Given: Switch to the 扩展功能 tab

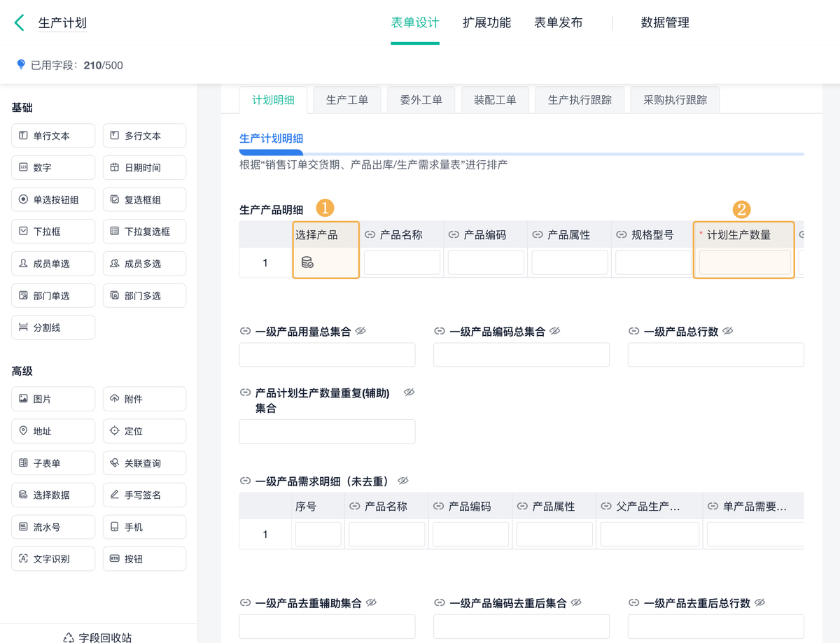Looking at the screenshot, I should (486, 22).
